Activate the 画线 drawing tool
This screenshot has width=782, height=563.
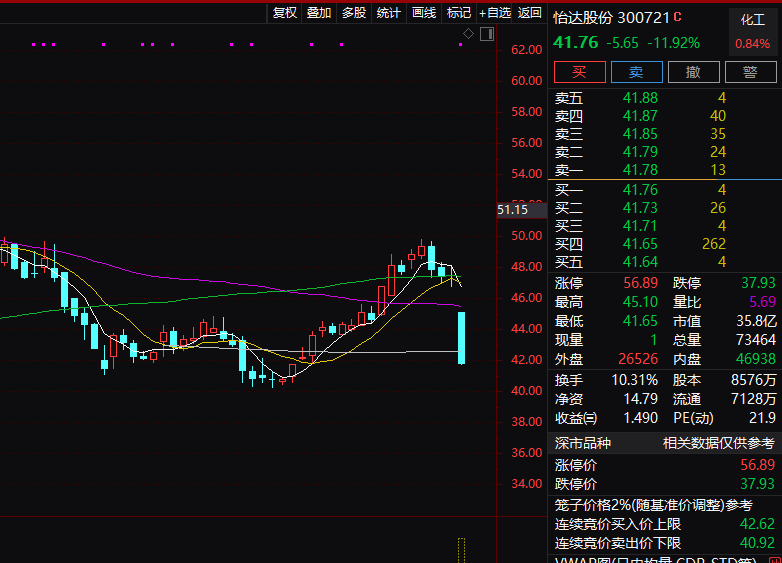tap(424, 13)
